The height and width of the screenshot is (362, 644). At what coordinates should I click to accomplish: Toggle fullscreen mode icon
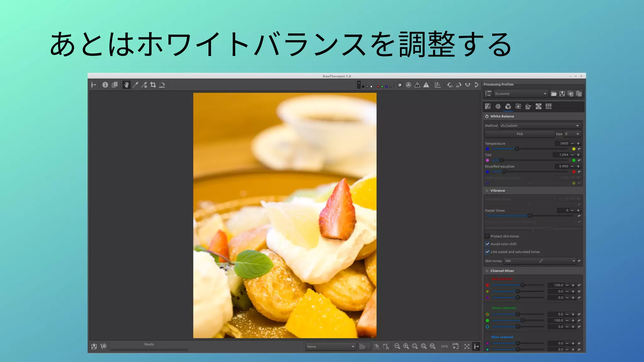click(467, 346)
